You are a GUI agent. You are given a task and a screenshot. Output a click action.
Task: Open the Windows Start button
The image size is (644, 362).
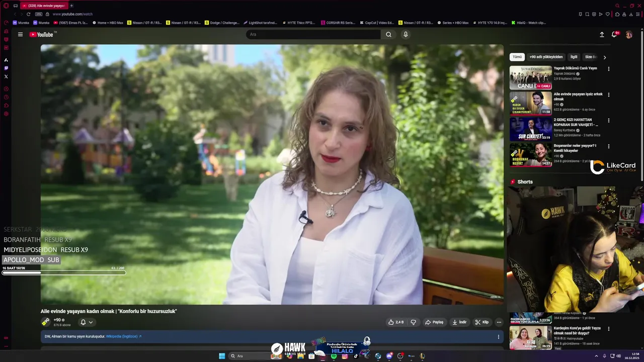222,356
